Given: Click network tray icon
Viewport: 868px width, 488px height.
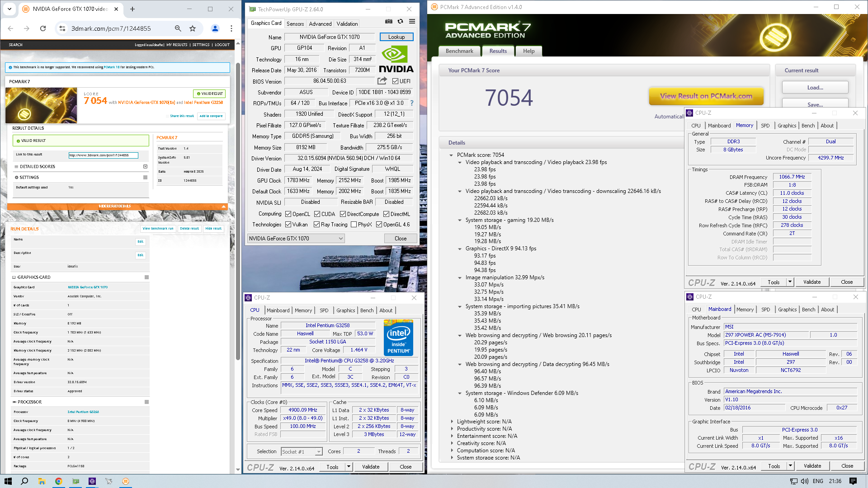Looking at the screenshot, I should (x=793, y=481).
